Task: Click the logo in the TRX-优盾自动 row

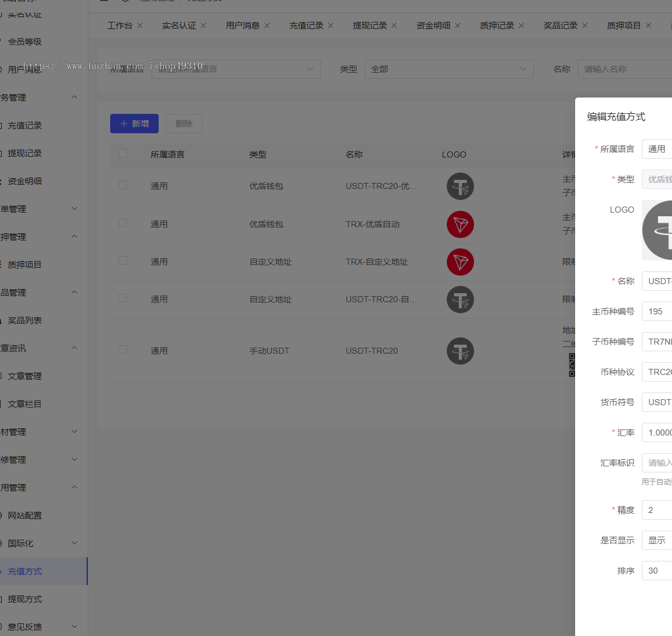Action: (460, 224)
